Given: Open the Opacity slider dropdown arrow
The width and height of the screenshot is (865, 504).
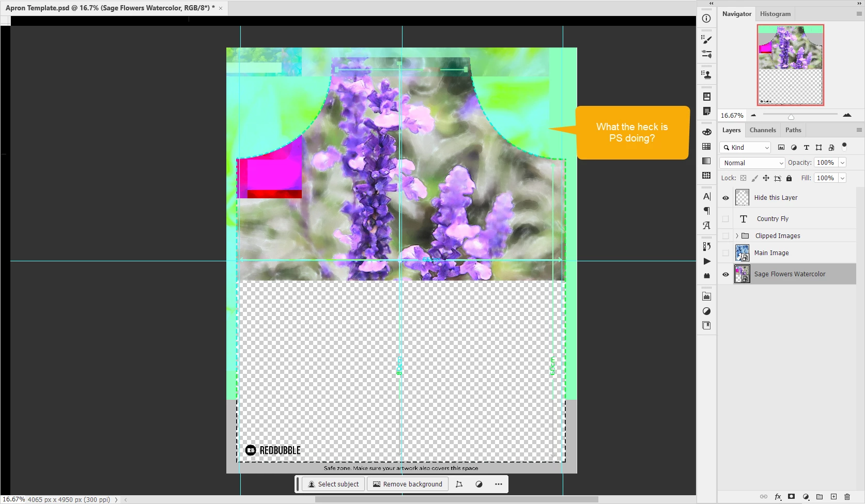Looking at the screenshot, I should point(842,163).
